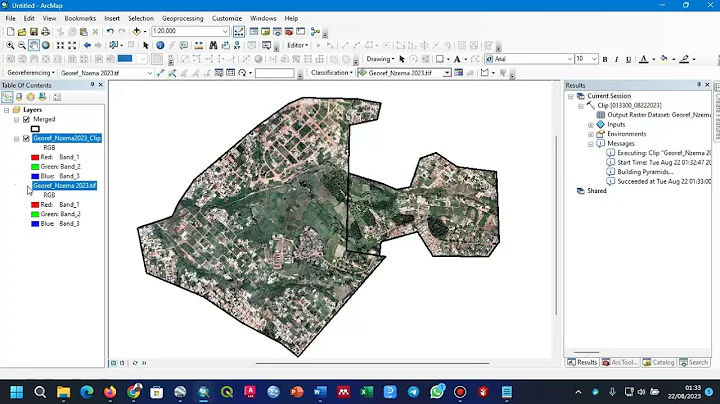Expand the Environments node in Results
The width and height of the screenshot is (720, 404).
(x=591, y=135)
